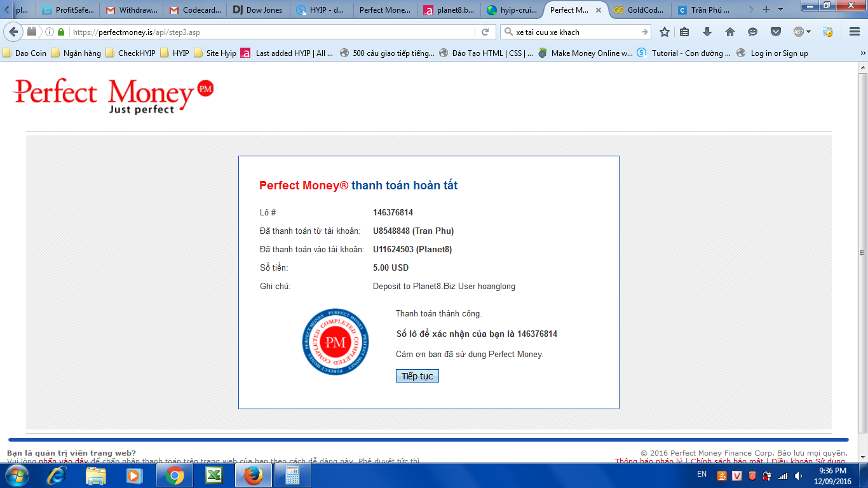Open the Calculator taskbar icon
The height and width of the screenshot is (488, 868).
(292, 475)
